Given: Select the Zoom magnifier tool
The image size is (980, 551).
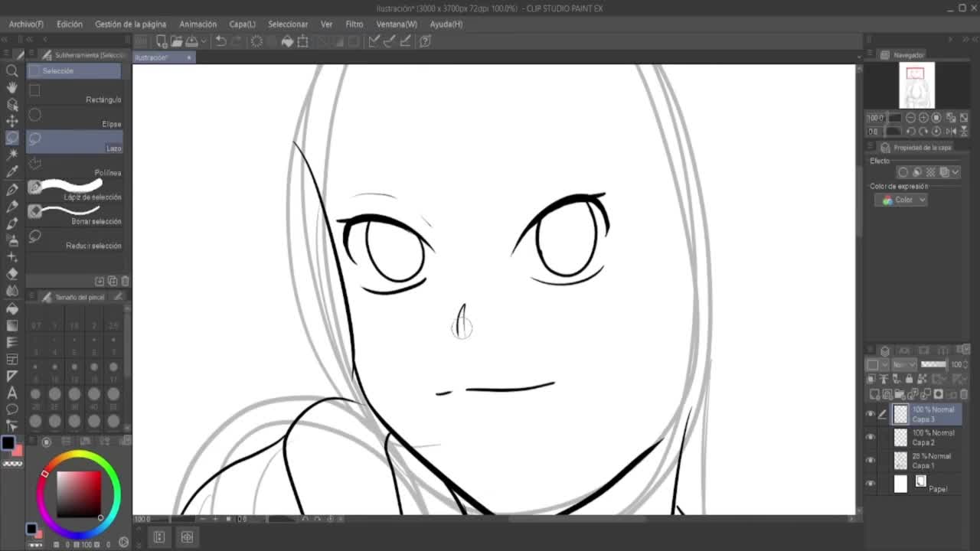Looking at the screenshot, I should click(12, 70).
